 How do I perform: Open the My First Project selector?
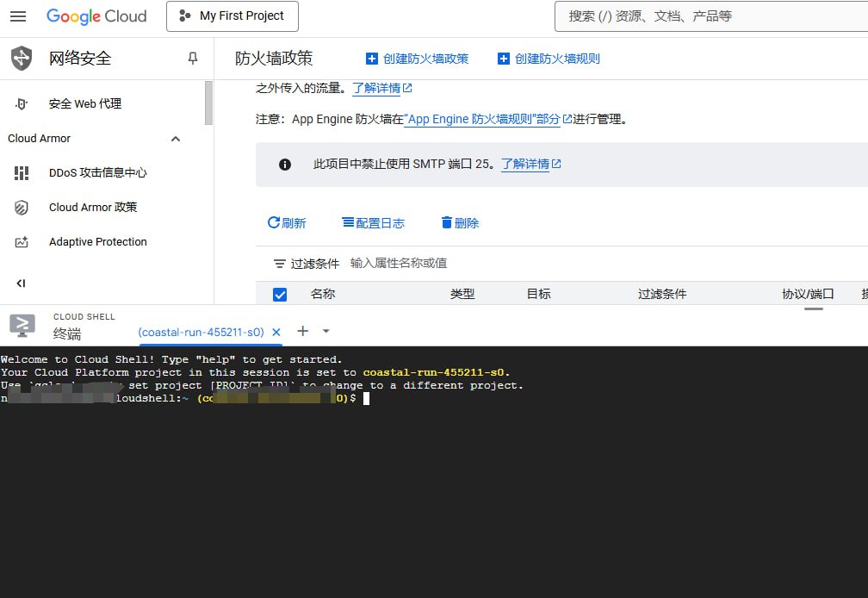tap(232, 16)
